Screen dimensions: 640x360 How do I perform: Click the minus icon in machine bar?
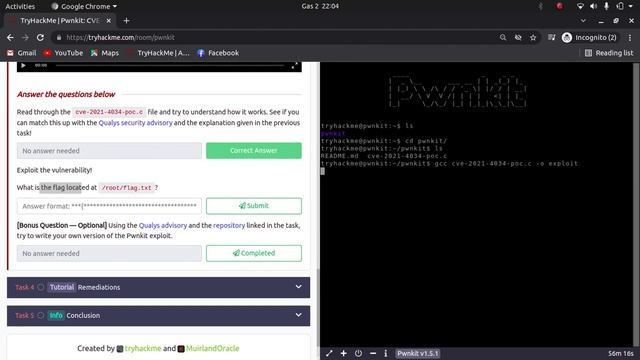pos(373,353)
